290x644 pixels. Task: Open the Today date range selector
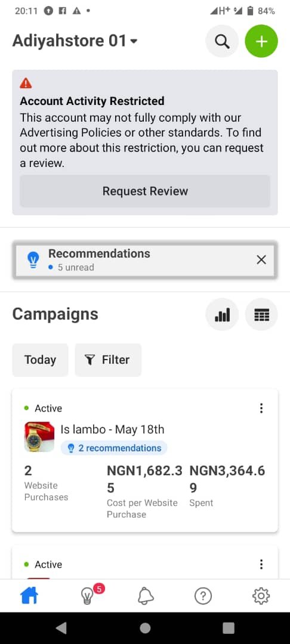tap(40, 360)
